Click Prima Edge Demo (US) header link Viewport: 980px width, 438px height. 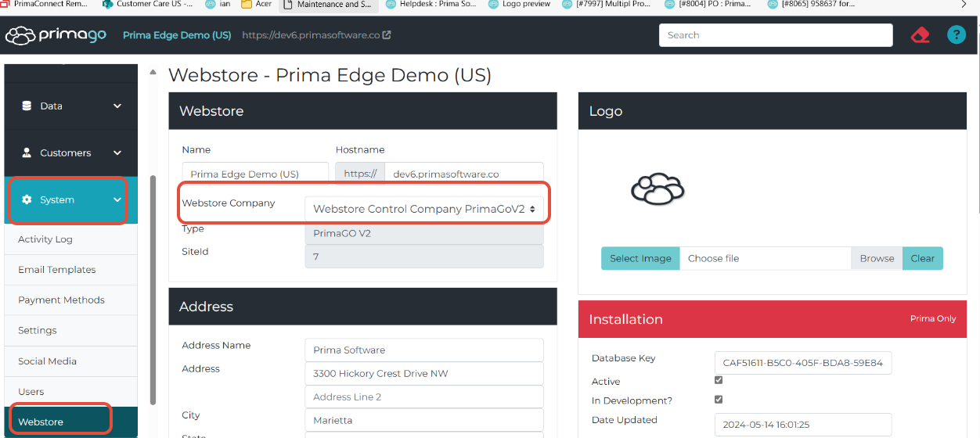[x=177, y=35]
